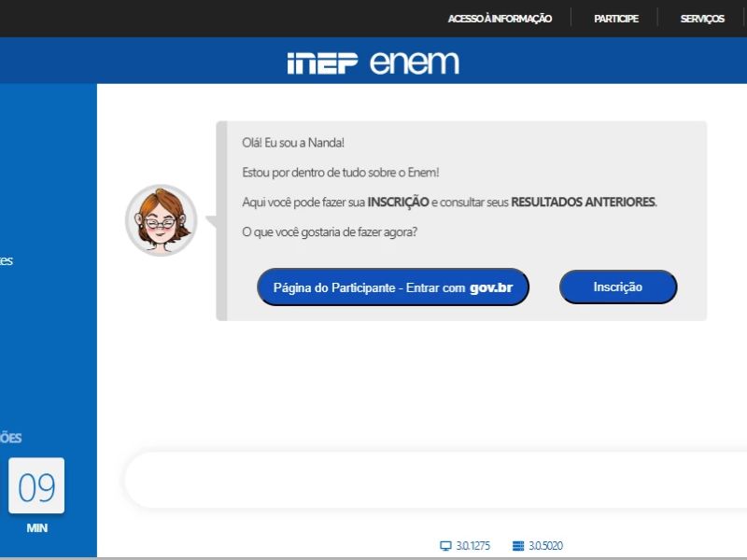Click the text 'Estou por dentro de tudo sobre o Enem!'
This screenshot has width=747, height=560.
click(x=341, y=173)
